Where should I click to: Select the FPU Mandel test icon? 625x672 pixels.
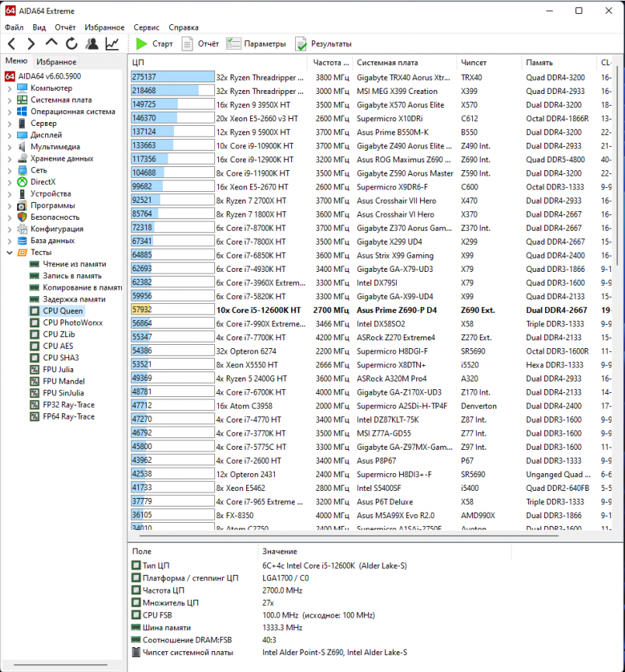click(34, 381)
